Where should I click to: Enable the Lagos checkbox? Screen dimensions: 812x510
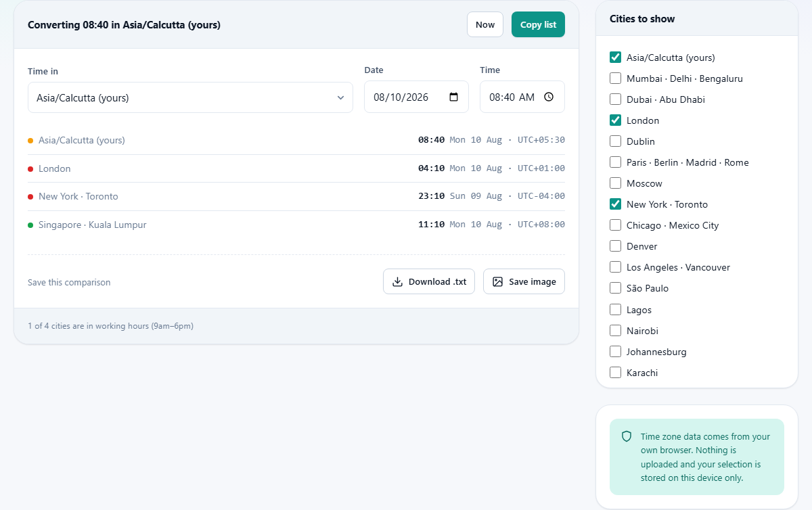[x=615, y=310]
